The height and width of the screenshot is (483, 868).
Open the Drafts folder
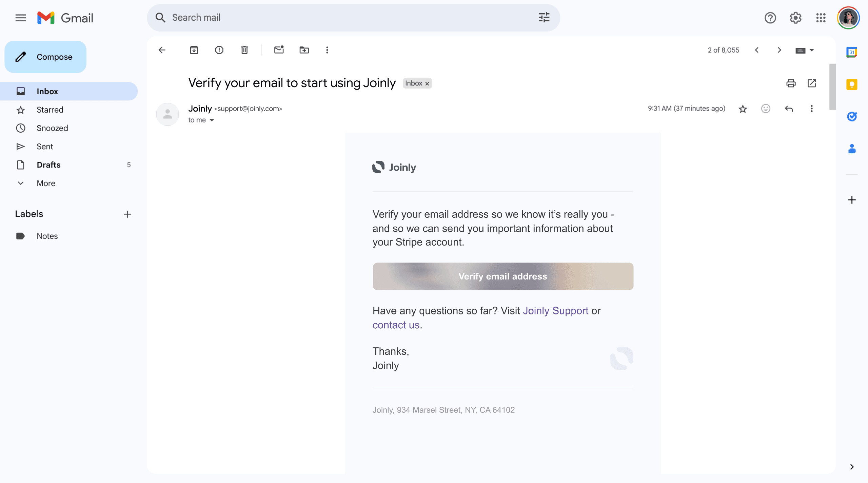48,165
